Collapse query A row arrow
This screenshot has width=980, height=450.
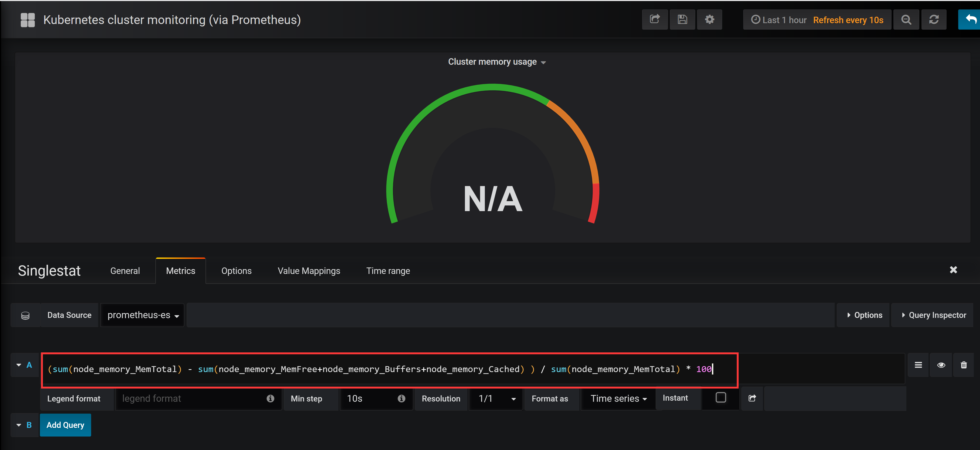coord(19,365)
